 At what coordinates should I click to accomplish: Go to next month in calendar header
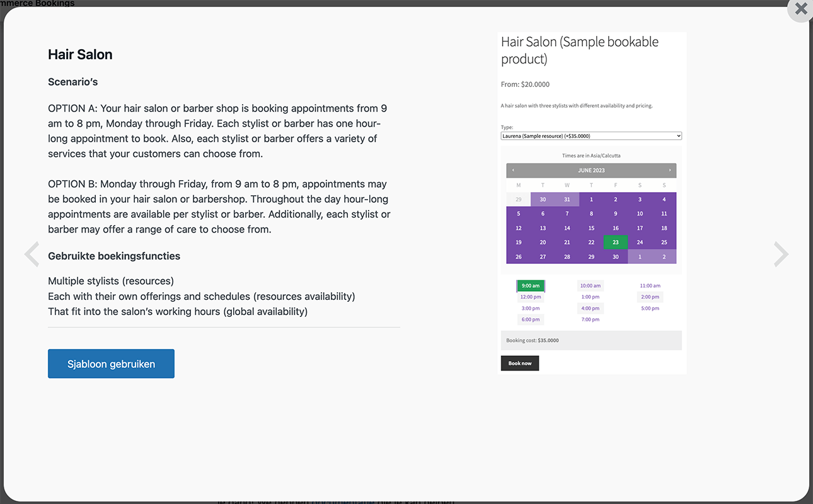669,170
